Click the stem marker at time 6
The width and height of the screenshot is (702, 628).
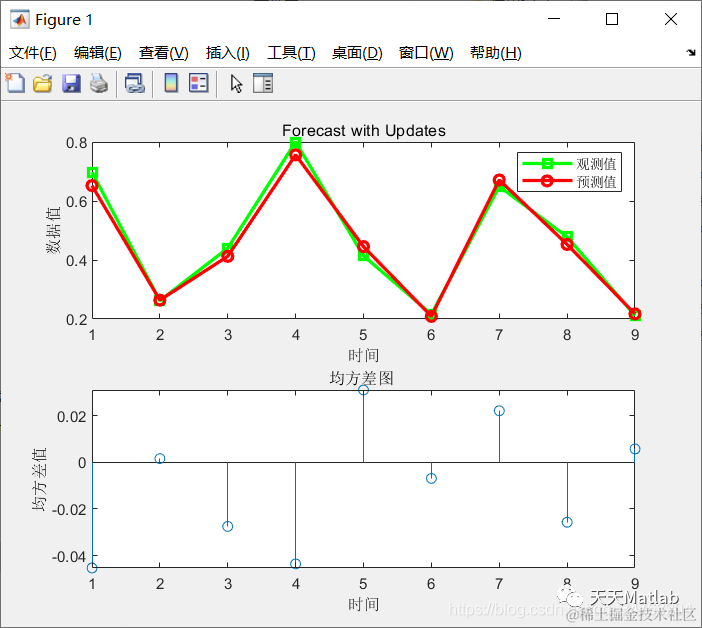point(431,478)
